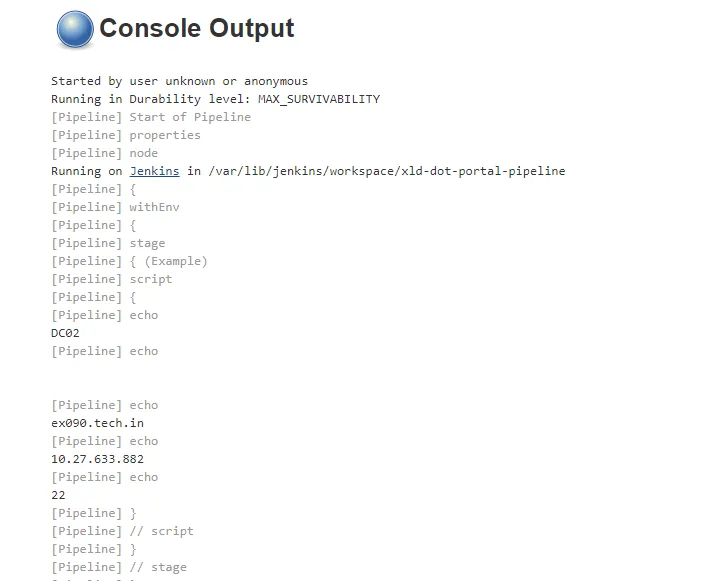Click the ex090.tech.in hostname output
The height and width of the screenshot is (581, 707).
97,423
